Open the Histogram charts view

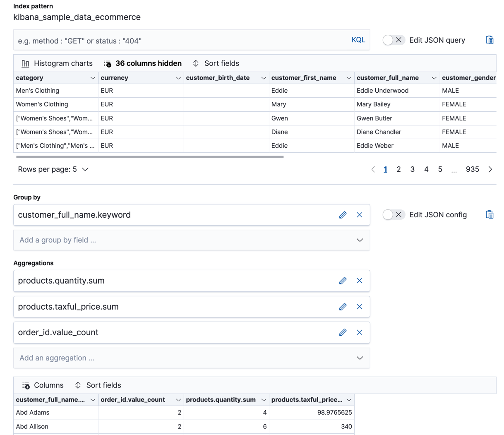(x=58, y=63)
